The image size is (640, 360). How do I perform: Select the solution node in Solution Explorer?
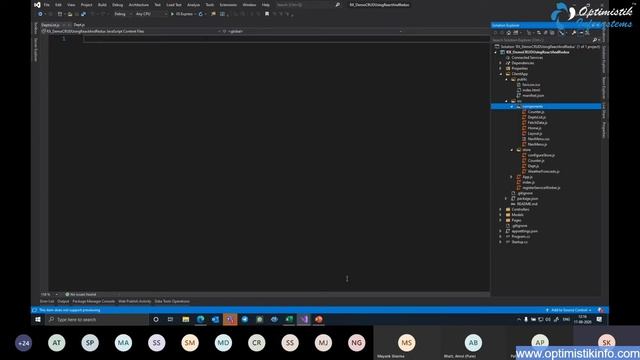[x=547, y=47]
